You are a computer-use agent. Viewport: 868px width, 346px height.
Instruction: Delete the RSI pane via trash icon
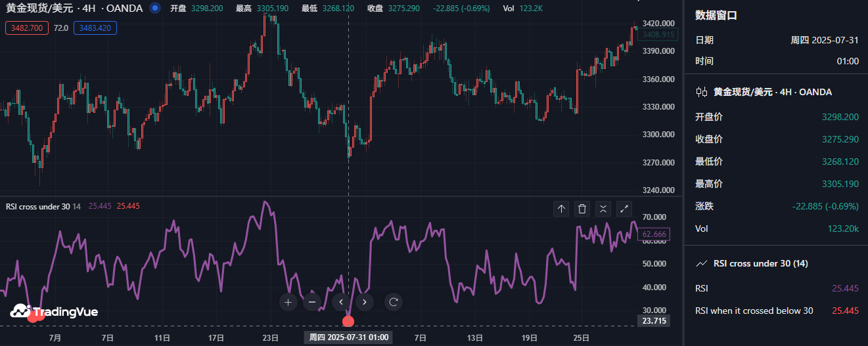pos(582,209)
